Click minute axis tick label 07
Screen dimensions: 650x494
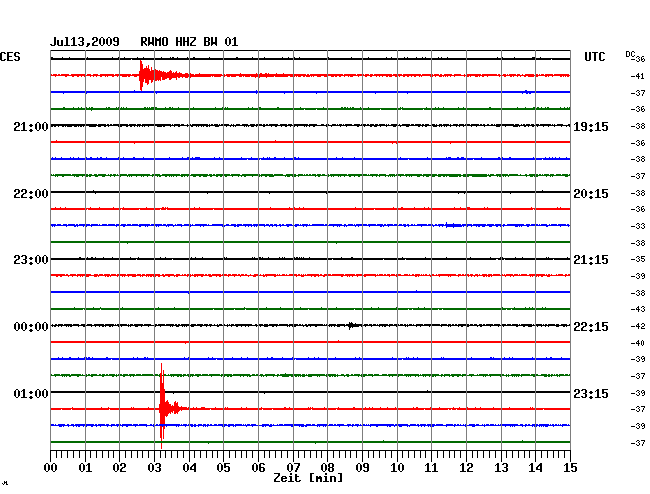tap(293, 468)
